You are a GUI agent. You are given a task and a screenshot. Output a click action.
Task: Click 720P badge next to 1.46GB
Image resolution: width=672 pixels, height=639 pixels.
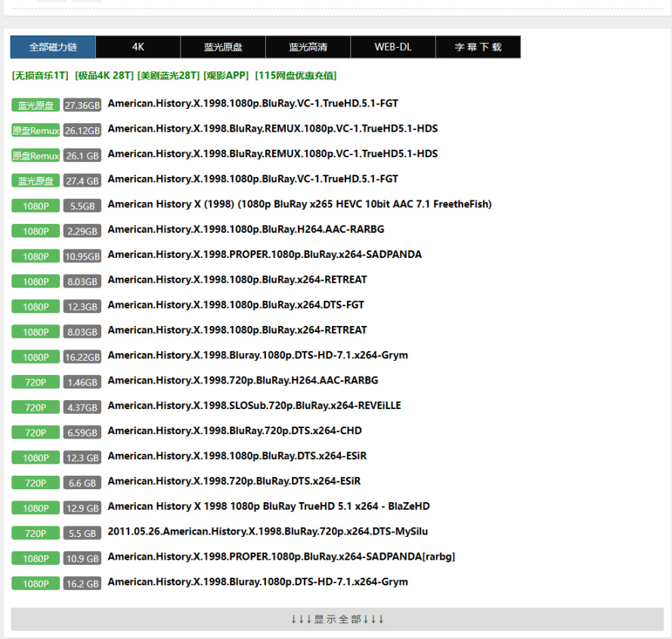pyautogui.click(x=36, y=382)
